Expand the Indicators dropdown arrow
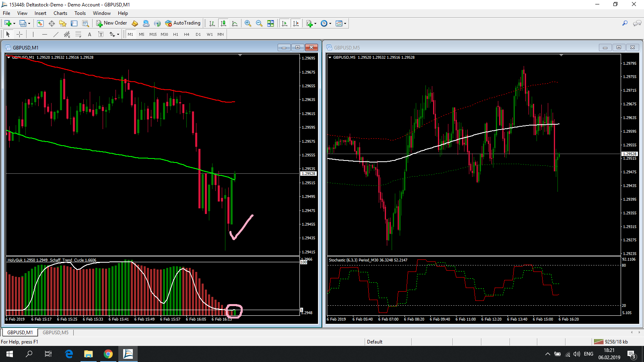 (x=316, y=23)
